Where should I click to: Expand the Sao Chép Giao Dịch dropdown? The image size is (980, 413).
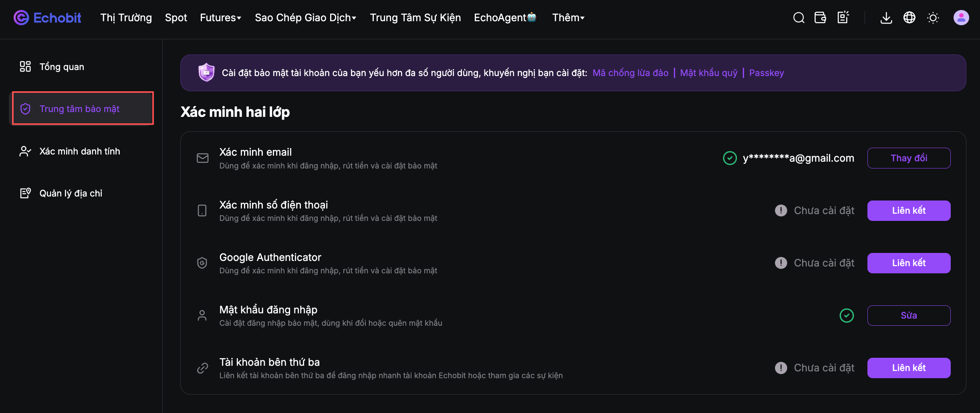[x=306, y=18]
